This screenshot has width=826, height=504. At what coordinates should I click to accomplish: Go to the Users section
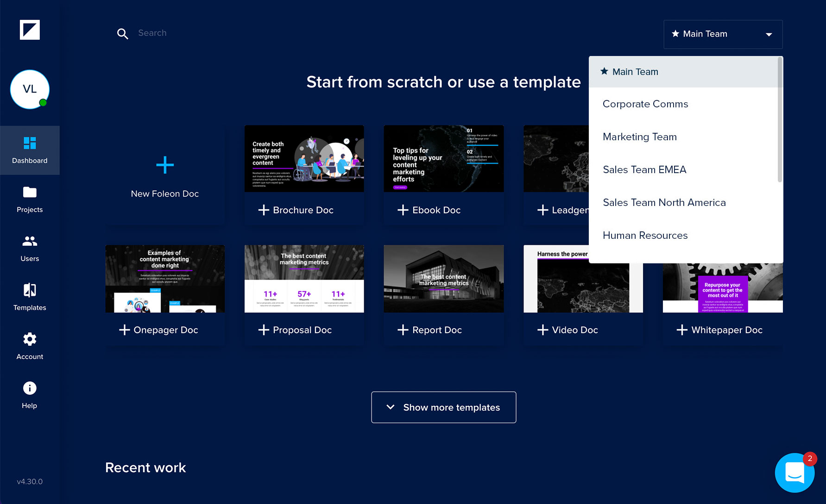pos(30,241)
